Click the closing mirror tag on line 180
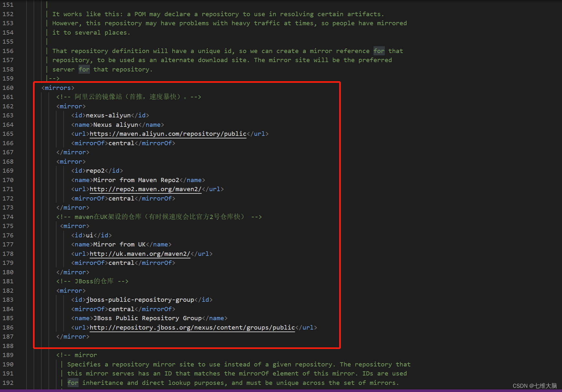 pos(73,272)
